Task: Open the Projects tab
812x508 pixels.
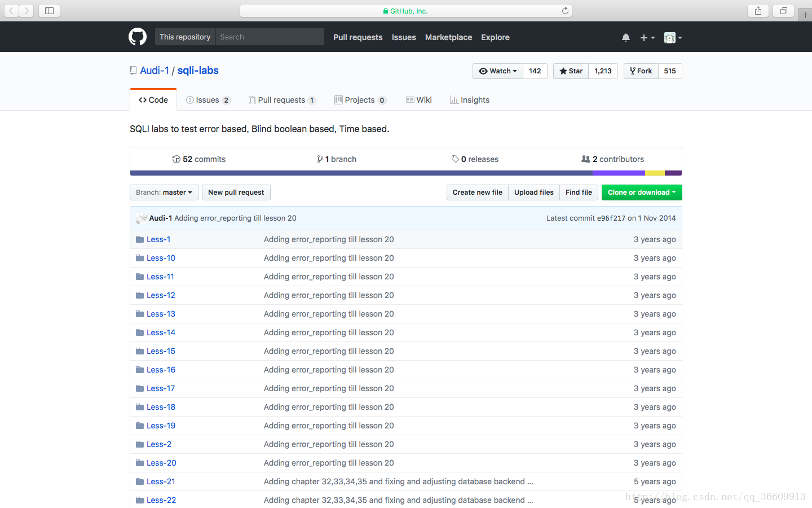Action: point(360,100)
